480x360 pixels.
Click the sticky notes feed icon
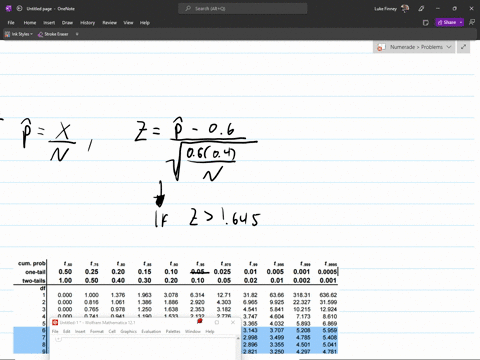426,23
